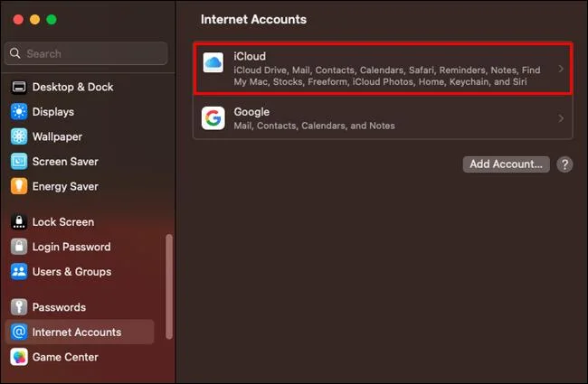Screen dimensions: 588x384
Task: Open the iCloud account title
Action: (250, 56)
